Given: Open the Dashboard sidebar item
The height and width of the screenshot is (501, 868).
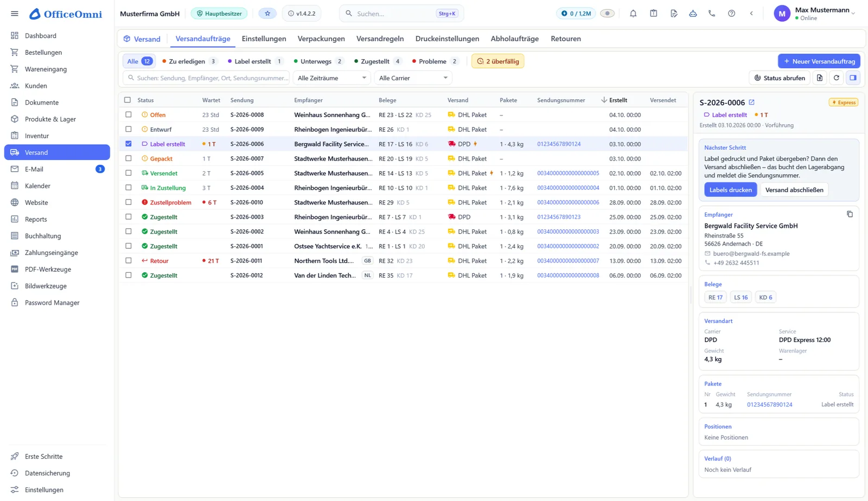Looking at the screenshot, I should coord(57,36).
